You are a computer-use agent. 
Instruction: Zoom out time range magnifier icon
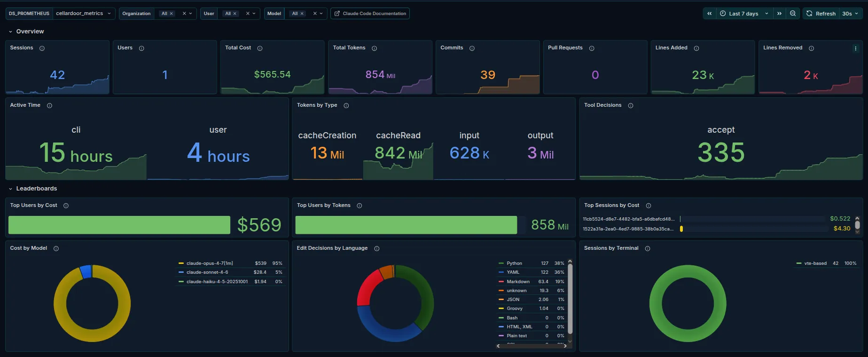tap(793, 13)
